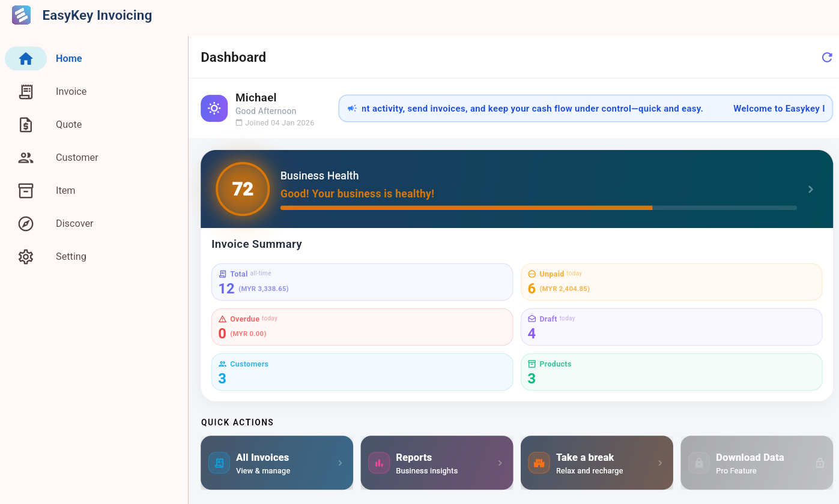
Task: Click the Invoice Summary heading
Action: point(256,244)
